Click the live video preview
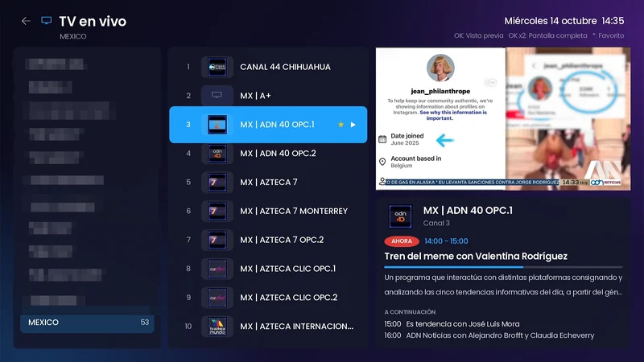 [x=503, y=118]
